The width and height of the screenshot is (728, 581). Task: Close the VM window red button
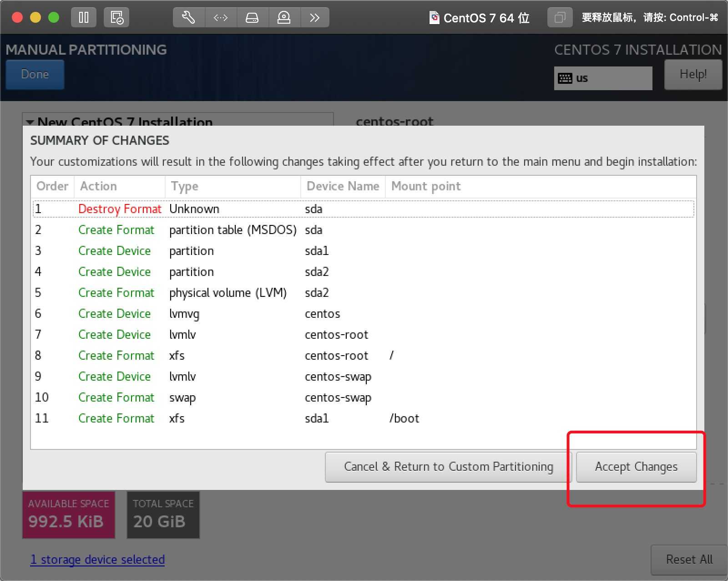point(17,17)
